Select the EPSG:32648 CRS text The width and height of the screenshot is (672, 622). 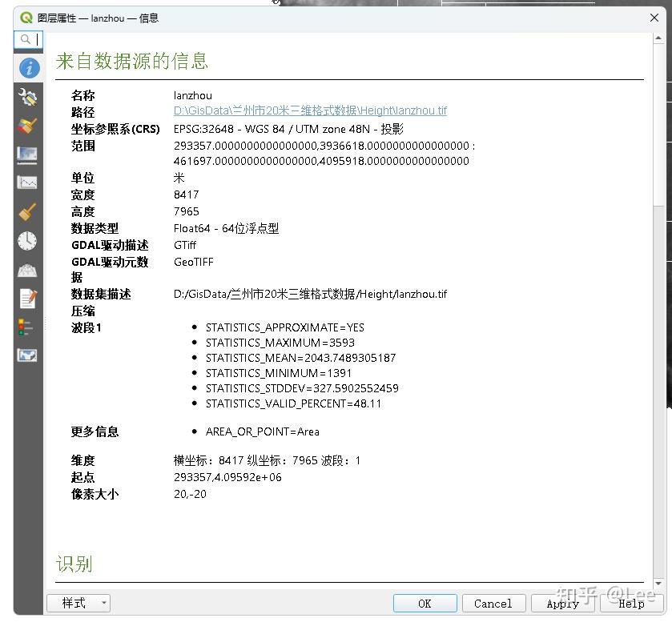[x=288, y=129]
